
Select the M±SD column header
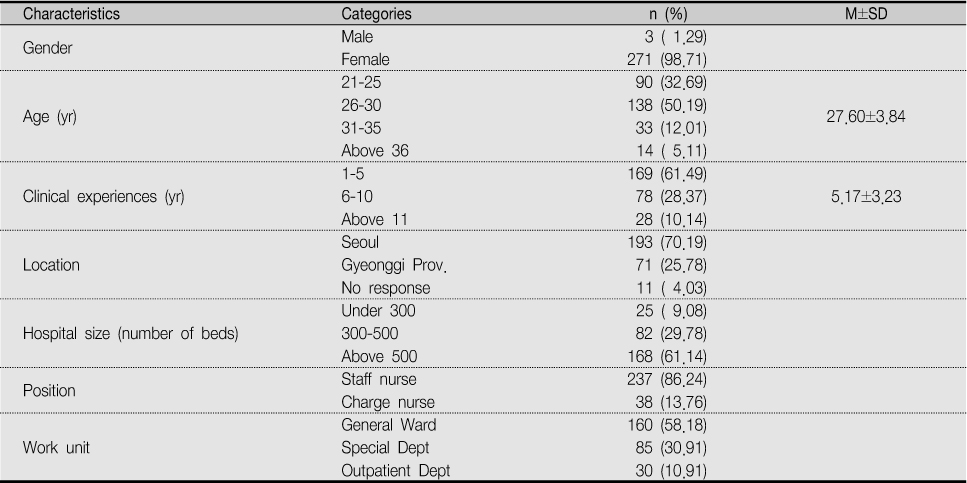point(866,14)
